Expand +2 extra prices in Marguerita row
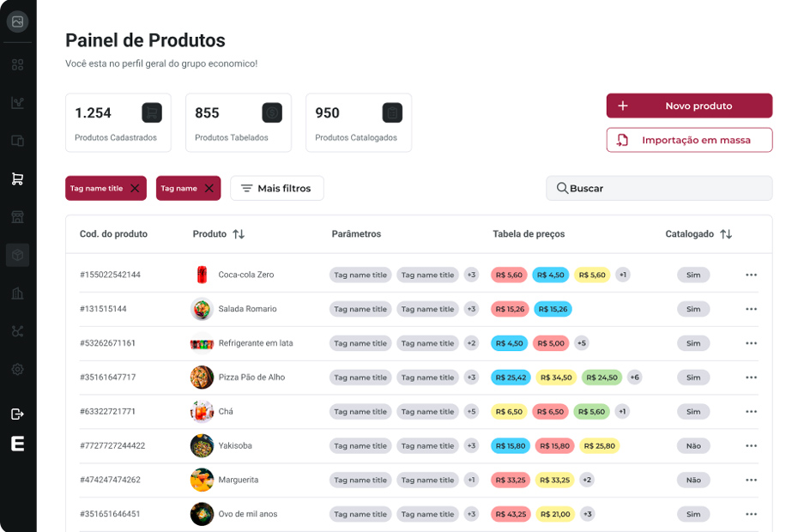Screen dimensions: 798x532 587,480
